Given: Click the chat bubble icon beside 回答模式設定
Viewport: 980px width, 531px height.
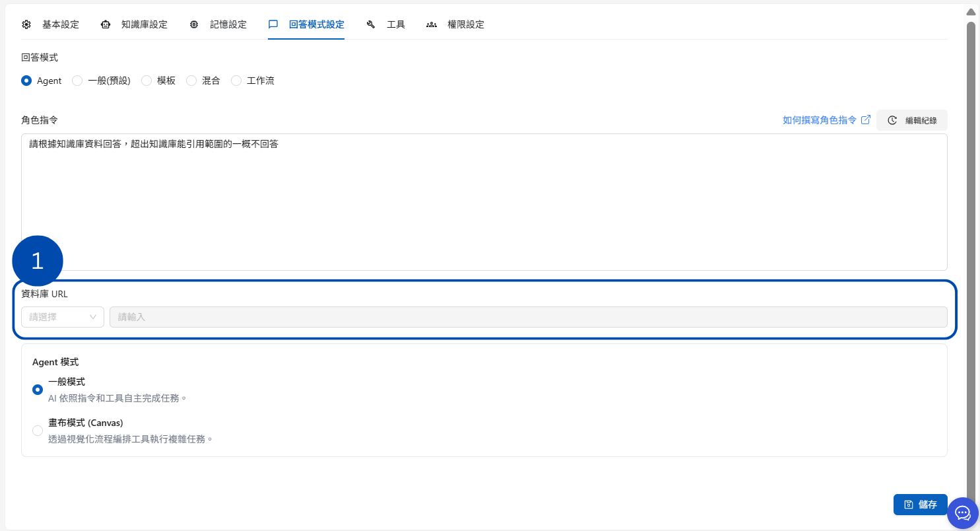Looking at the screenshot, I should pyautogui.click(x=273, y=24).
